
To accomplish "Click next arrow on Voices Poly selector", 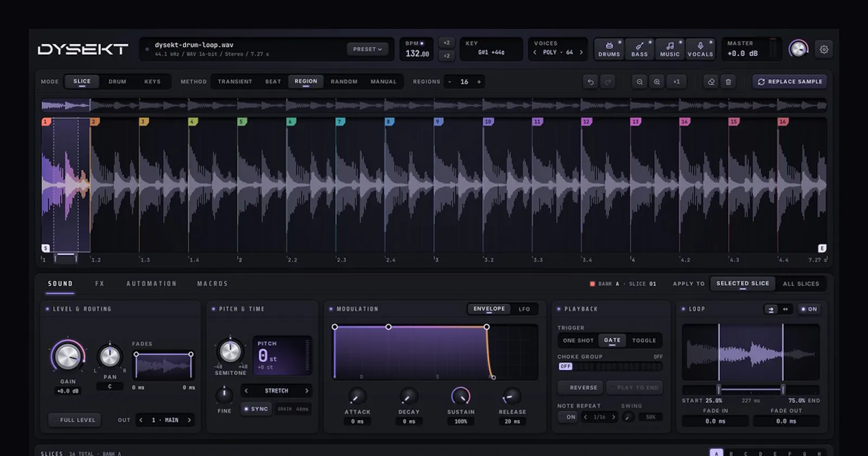I will pos(581,53).
